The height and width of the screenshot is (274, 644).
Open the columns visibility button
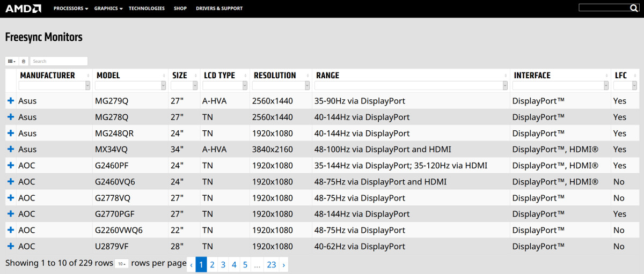[12, 61]
